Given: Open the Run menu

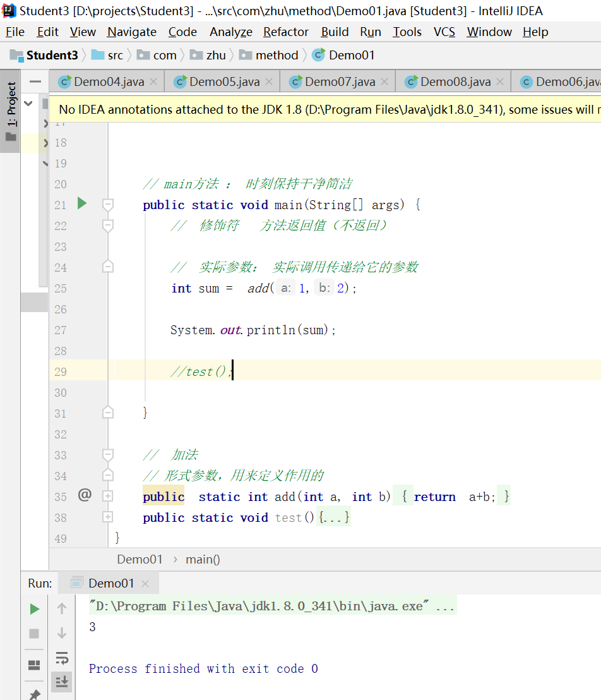Looking at the screenshot, I should coord(371,32).
